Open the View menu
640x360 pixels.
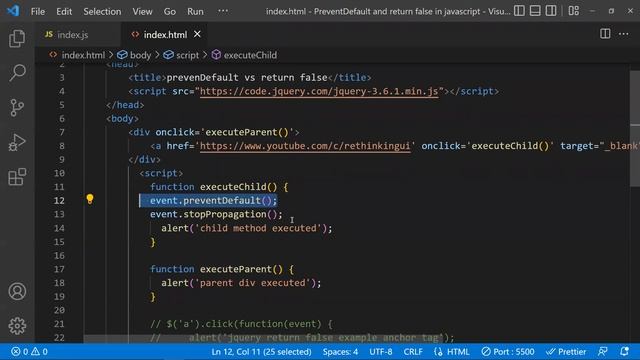click(142, 11)
